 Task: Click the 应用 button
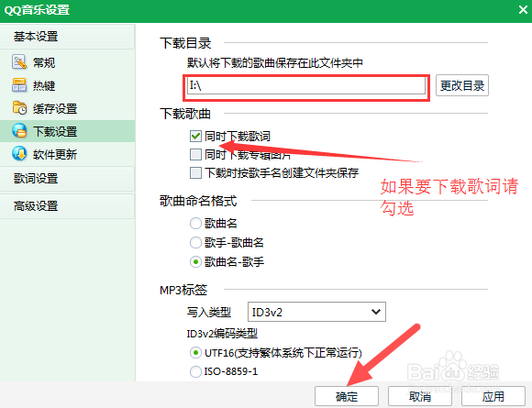493,396
